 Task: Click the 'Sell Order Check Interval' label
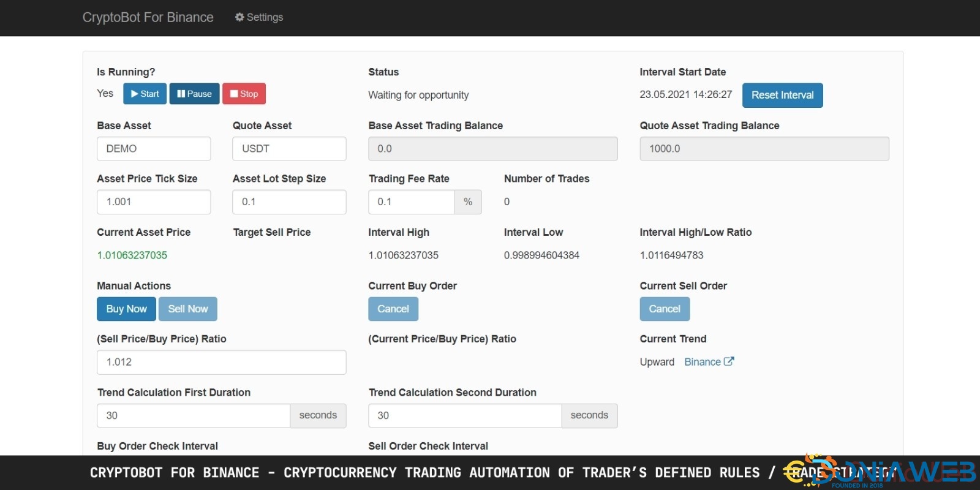tap(428, 446)
